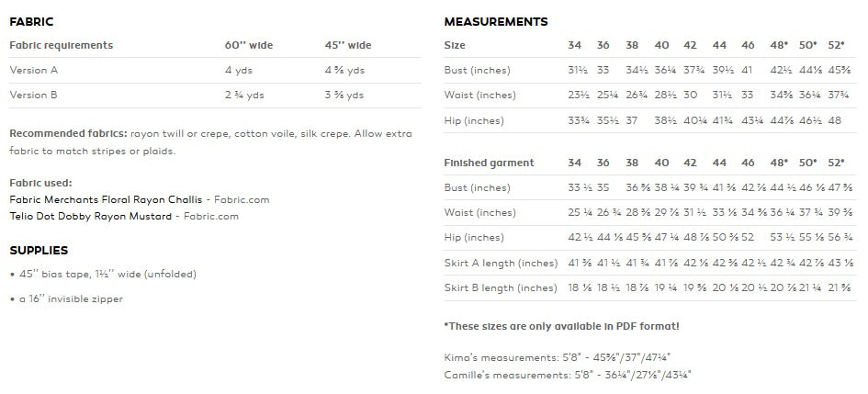Open the Telio Dot Dobby Rayon Mustard link
This screenshot has height=394, width=868.
coord(91,217)
